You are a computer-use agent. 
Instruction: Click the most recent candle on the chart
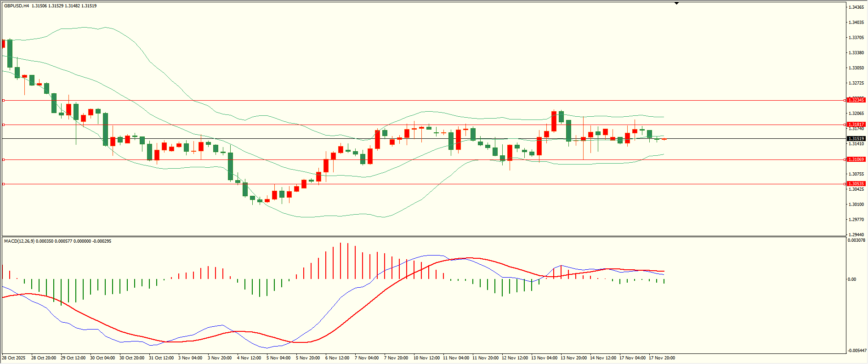pos(664,139)
